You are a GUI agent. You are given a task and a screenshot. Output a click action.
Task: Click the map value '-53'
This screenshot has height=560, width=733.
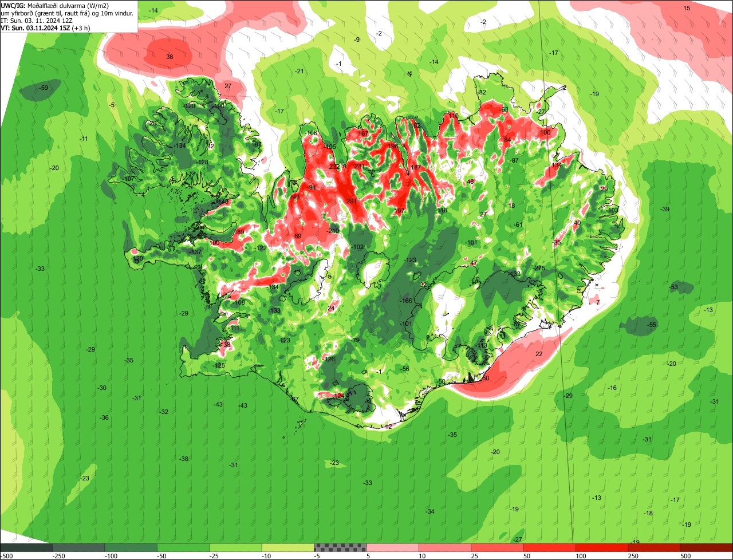coord(673,287)
